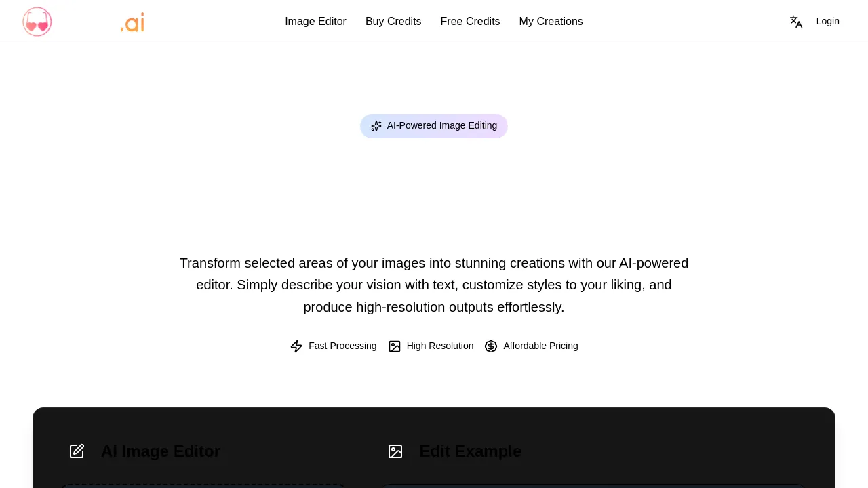This screenshot has width=868, height=488.
Task: Click the Affordable Pricing dollar icon
Action: 491,346
